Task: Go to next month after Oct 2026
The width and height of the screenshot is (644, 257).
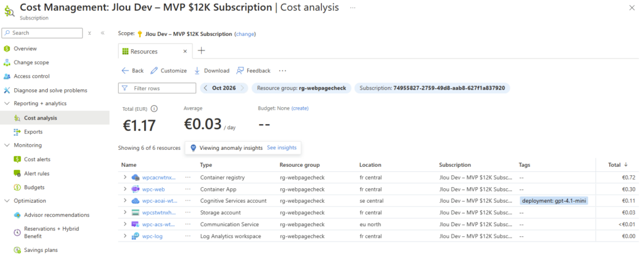Action: click(x=243, y=88)
